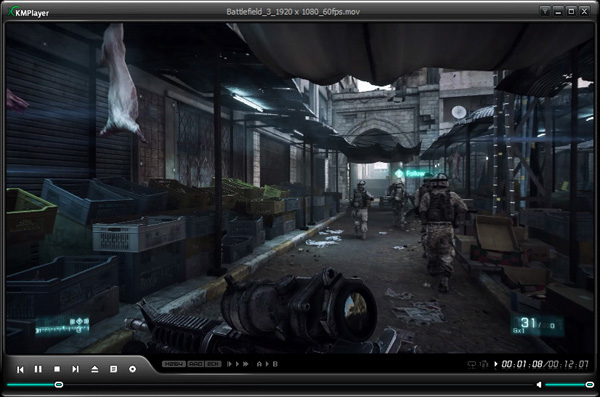600x397 pixels.
Task: Click the 2CH audio channel indicator
Action: tap(213, 364)
